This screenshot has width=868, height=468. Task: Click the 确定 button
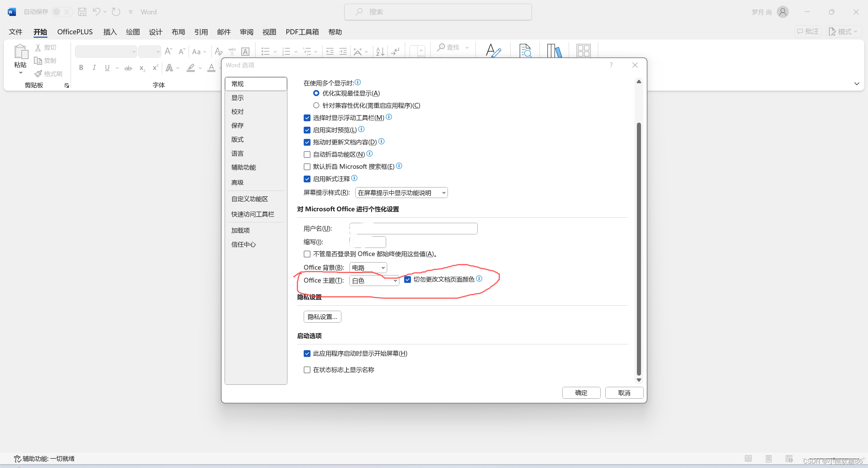pos(581,393)
